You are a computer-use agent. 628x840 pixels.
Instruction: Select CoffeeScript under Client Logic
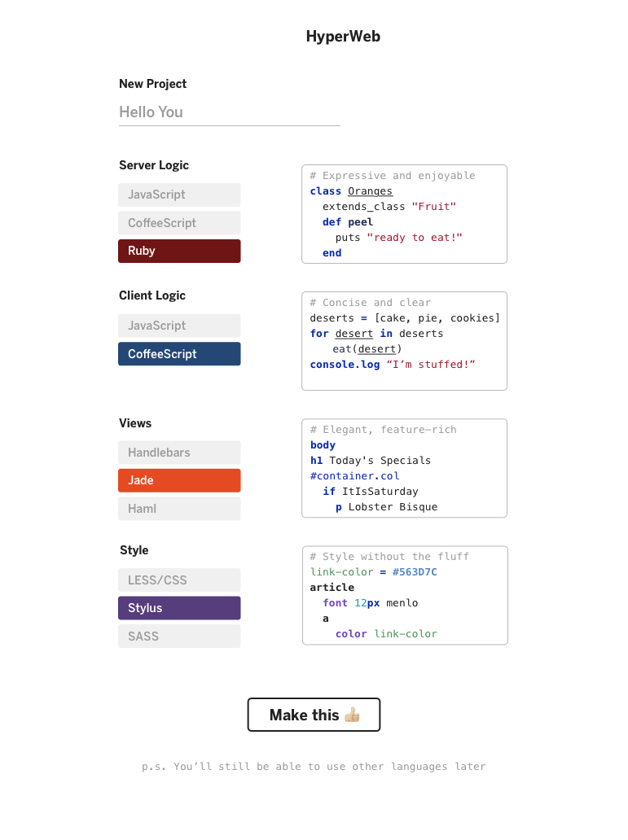(179, 354)
